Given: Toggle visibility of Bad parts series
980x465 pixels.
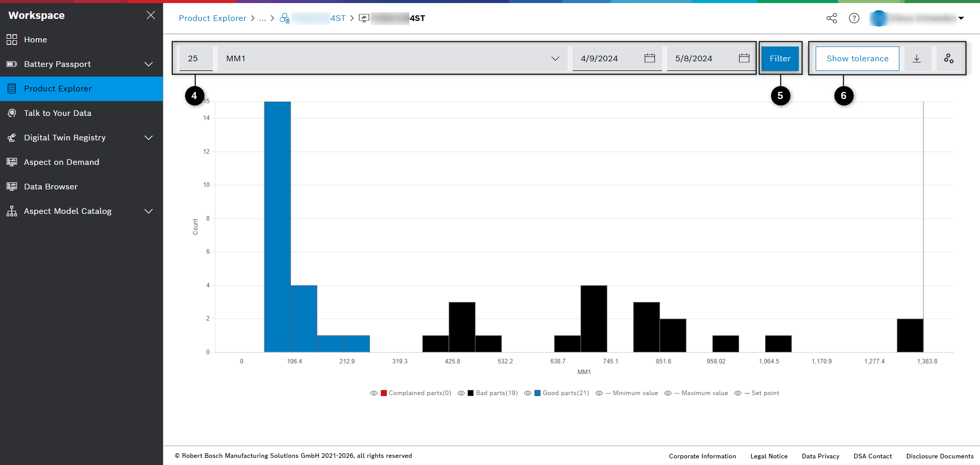Looking at the screenshot, I should [461, 393].
